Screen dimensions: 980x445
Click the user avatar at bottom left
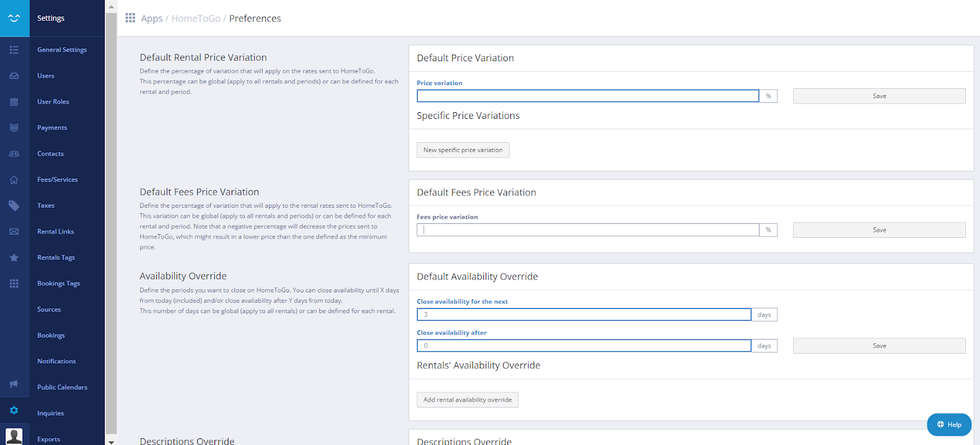tap(14, 436)
